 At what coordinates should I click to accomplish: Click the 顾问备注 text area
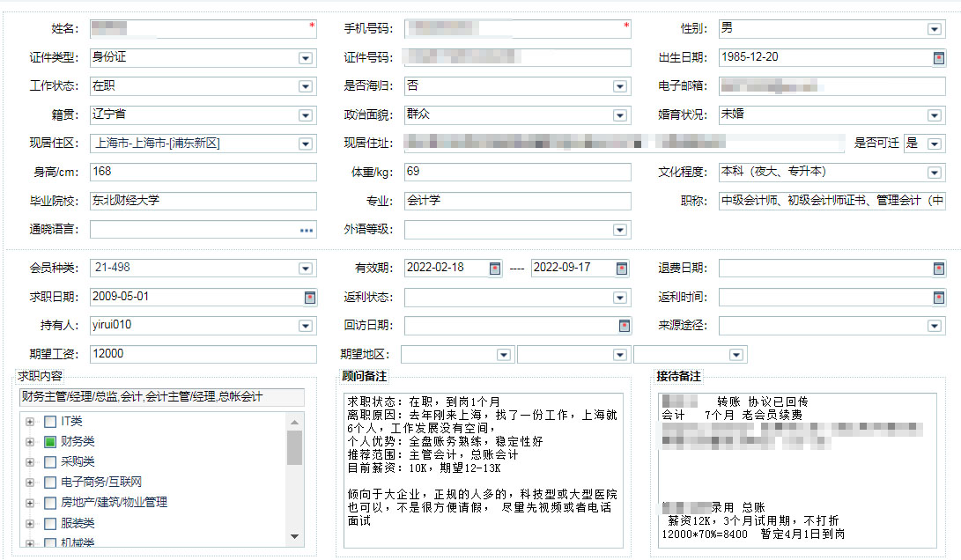[483, 470]
